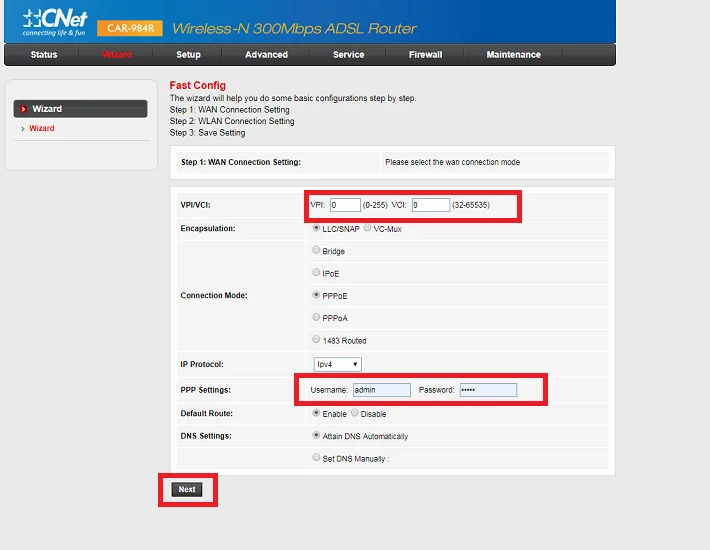710x550 pixels.
Task: Choose 1483 Routed connection mode
Action: coord(317,339)
